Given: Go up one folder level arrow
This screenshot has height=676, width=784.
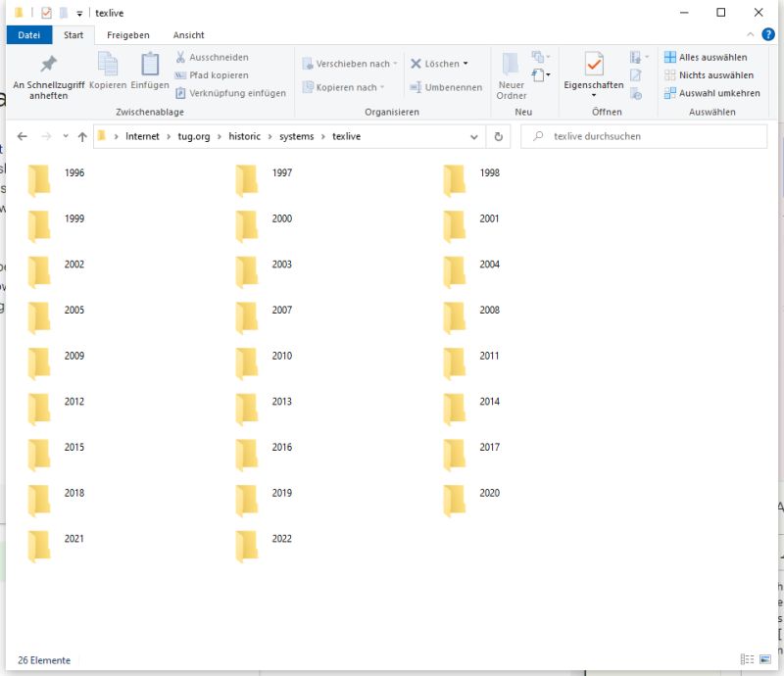Looking at the screenshot, I should 82,136.
